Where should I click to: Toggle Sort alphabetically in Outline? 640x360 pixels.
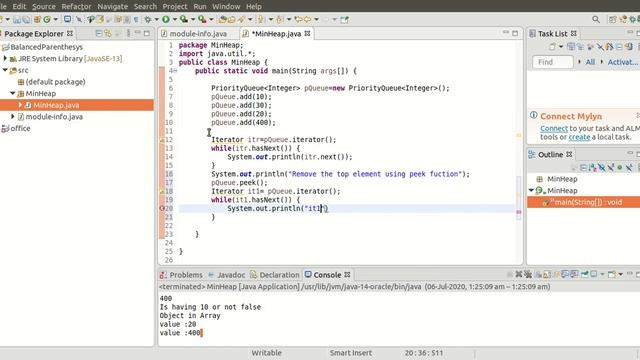pos(592,167)
